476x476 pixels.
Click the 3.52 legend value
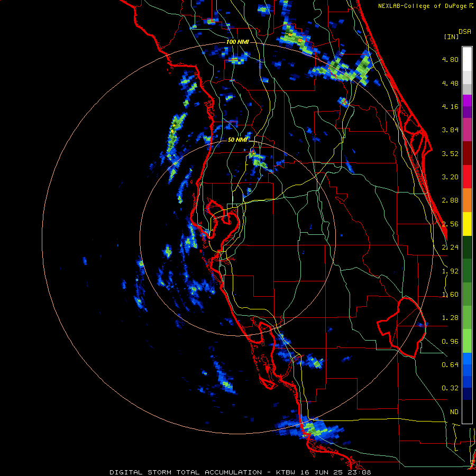point(450,153)
